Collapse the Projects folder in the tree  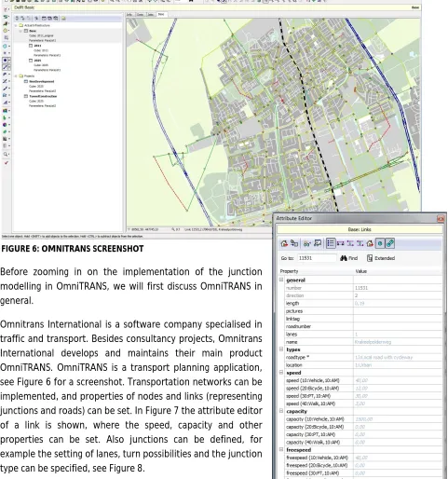coord(16,75)
